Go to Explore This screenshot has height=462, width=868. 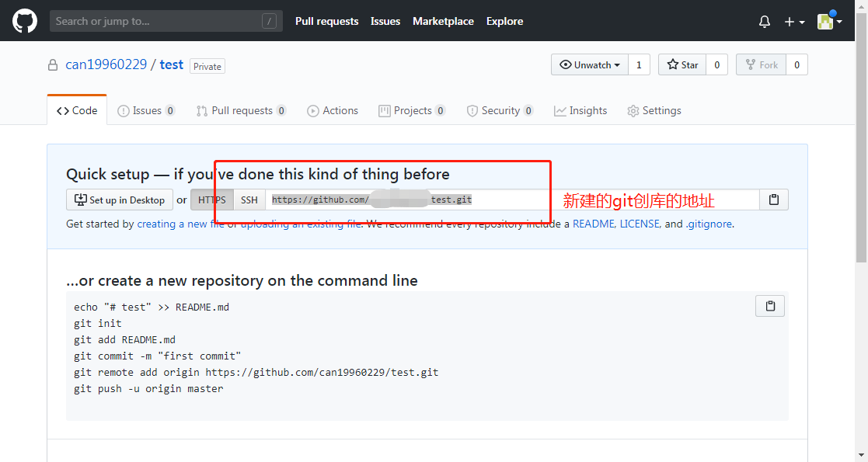504,21
